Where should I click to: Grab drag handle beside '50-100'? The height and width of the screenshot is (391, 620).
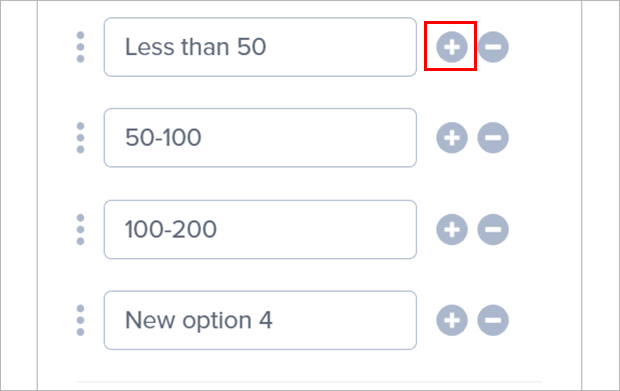tap(80, 138)
